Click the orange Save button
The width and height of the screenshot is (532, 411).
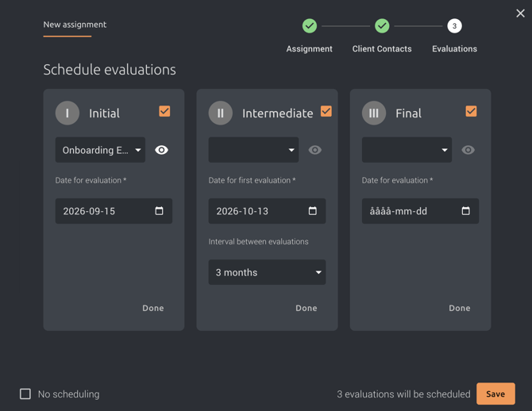495,394
